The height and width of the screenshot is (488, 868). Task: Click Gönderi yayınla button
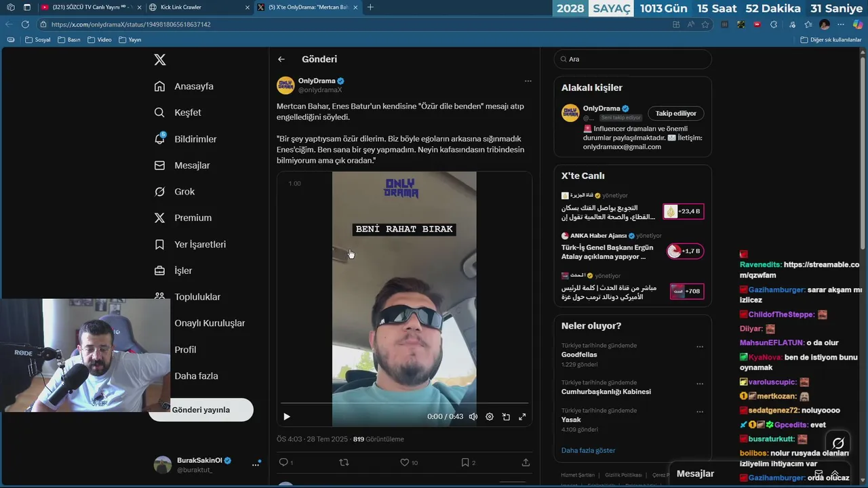pyautogui.click(x=201, y=410)
